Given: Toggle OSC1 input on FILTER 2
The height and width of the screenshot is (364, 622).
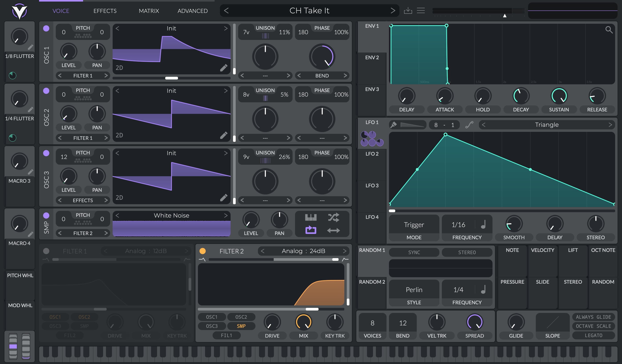Looking at the screenshot, I should (212, 317).
